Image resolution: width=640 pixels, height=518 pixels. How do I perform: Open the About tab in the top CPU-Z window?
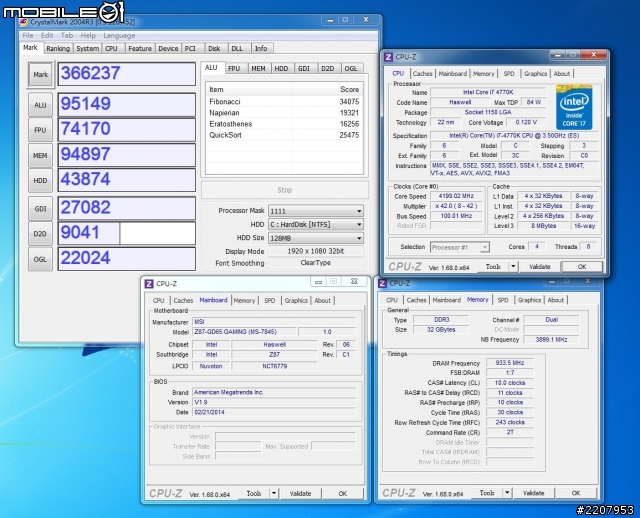pos(562,74)
